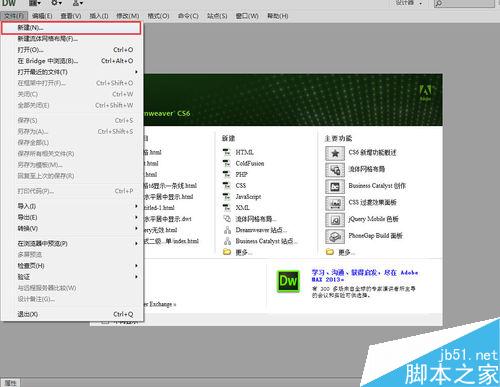Viewport: 500px width, 387px height.
Task: Click CS6 新增功能概述 link
Action: coord(372,153)
